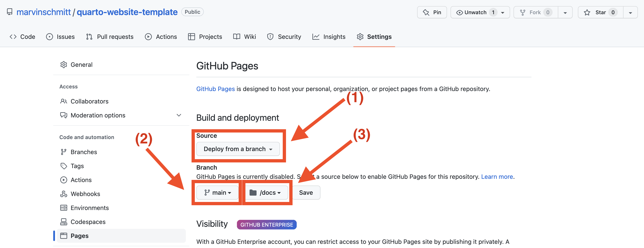This screenshot has width=644, height=248.
Task: Click the eye icon in Unwatch button
Action: (459, 12)
